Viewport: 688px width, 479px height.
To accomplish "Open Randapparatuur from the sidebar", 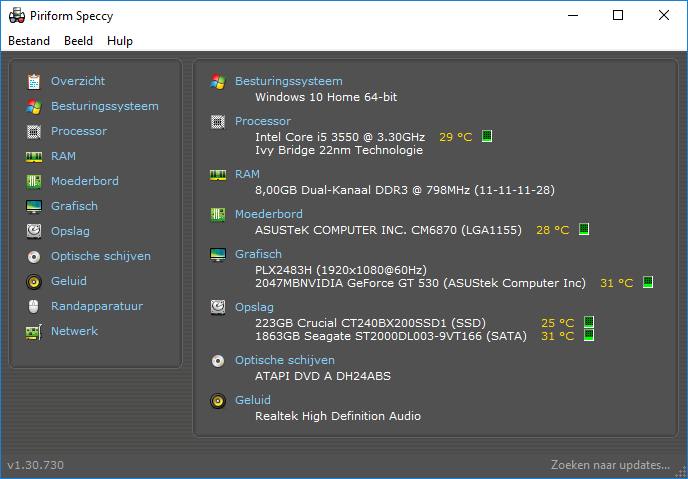I will [x=97, y=306].
